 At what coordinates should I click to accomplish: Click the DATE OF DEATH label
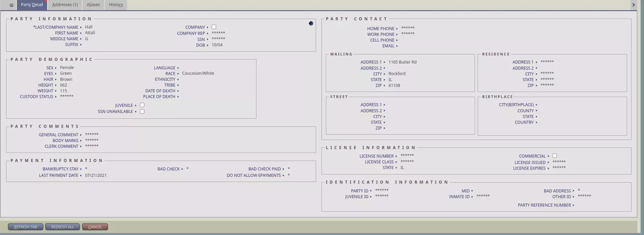coord(160,91)
